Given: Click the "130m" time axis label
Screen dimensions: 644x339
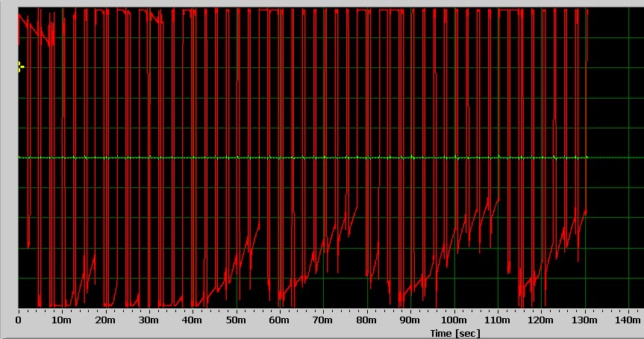Looking at the screenshot, I should pos(584,320).
